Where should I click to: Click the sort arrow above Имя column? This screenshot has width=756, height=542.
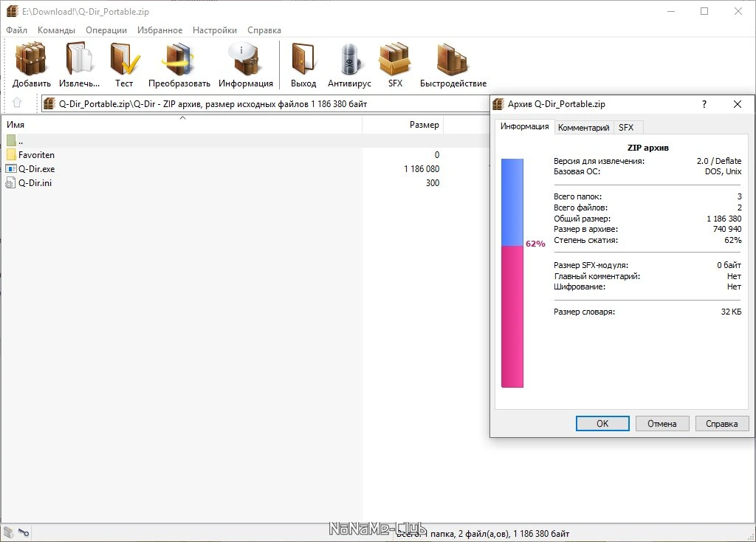(183, 117)
